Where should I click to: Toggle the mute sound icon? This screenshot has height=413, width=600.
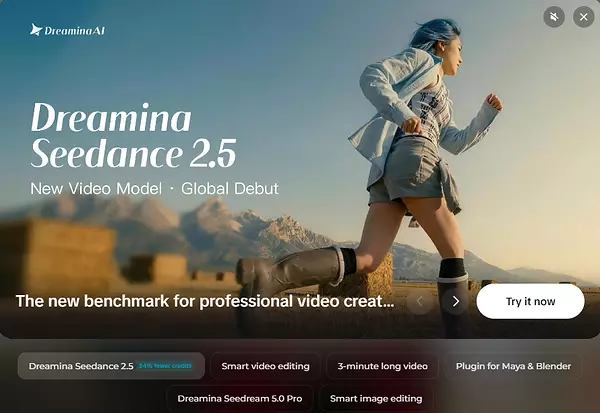pyautogui.click(x=554, y=17)
